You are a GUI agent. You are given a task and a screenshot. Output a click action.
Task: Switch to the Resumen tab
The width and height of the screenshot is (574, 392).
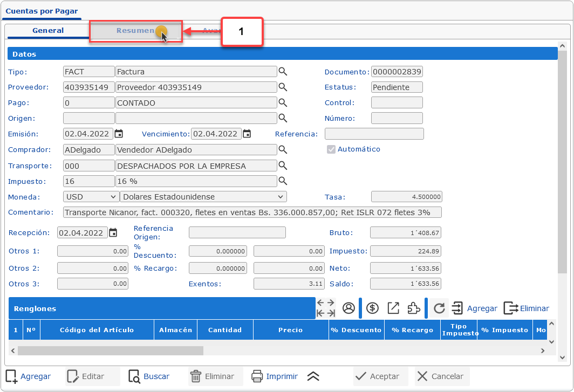coord(135,31)
